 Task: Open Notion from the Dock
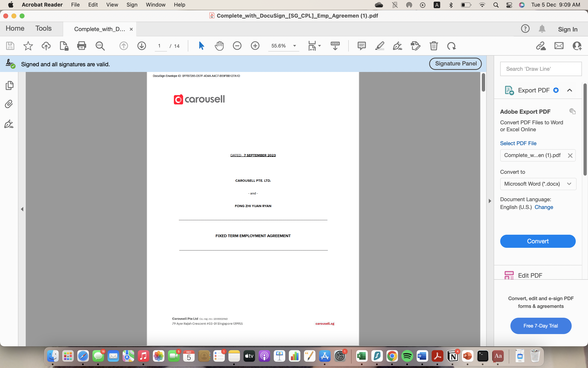[x=452, y=356]
